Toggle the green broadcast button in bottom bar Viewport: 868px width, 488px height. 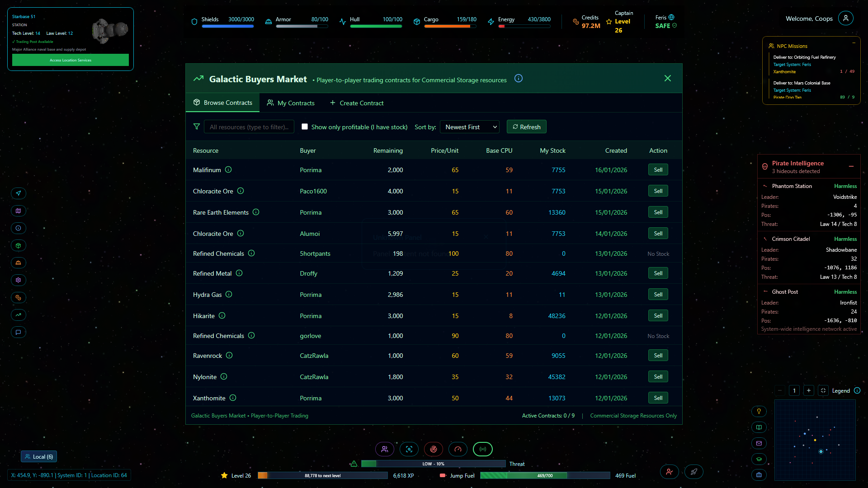pyautogui.click(x=482, y=449)
